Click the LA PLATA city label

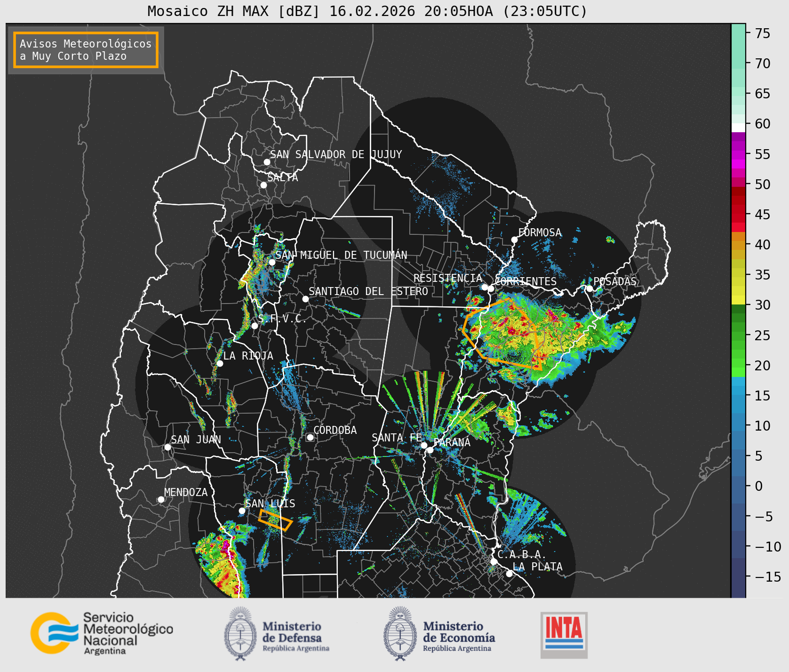point(538,567)
